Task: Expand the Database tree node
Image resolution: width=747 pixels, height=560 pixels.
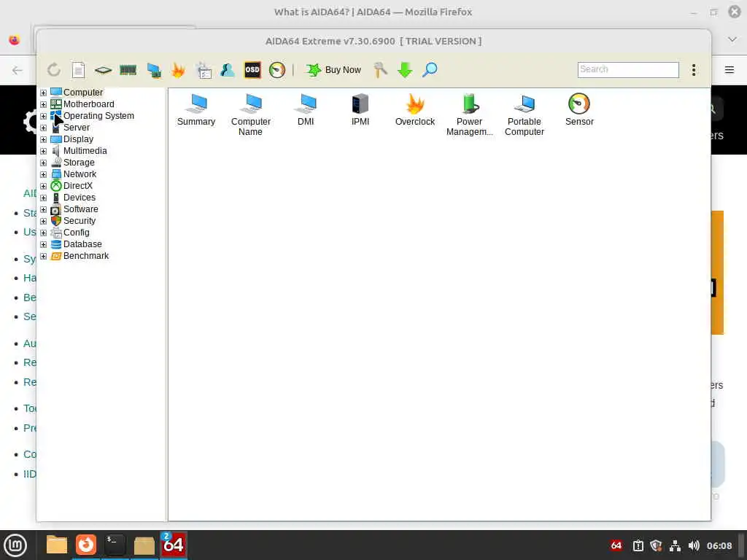Action: coord(43,244)
